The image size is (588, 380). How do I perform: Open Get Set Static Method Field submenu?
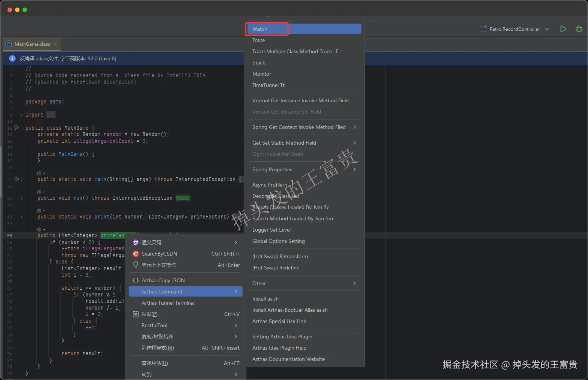pos(304,143)
